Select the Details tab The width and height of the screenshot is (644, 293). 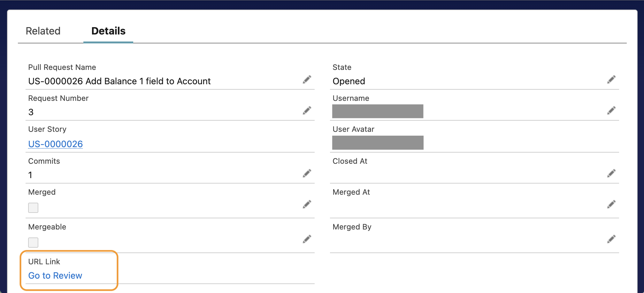(x=108, y=31)
